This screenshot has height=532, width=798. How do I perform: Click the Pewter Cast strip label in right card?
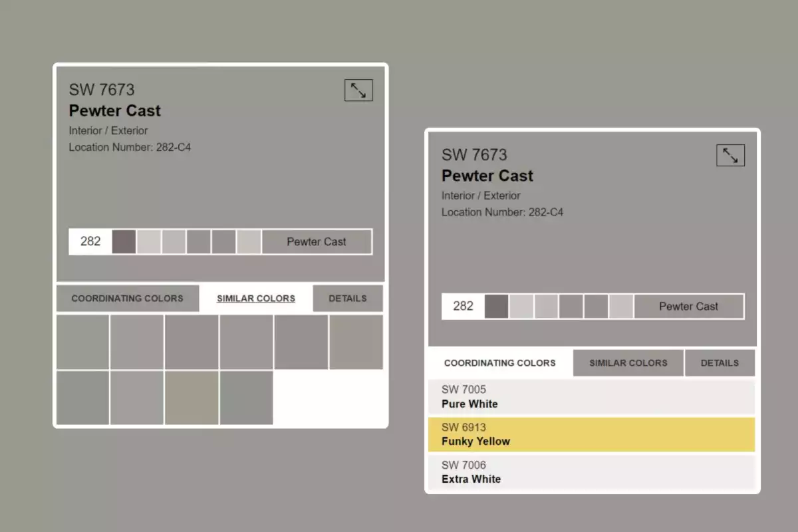click(689, 307)
